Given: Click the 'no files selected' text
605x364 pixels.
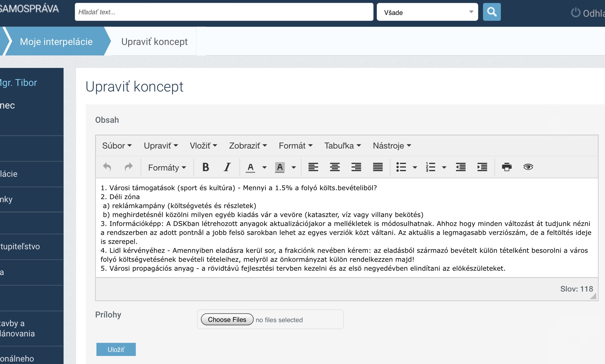Looking at the screenshot, I should point(279,320).
